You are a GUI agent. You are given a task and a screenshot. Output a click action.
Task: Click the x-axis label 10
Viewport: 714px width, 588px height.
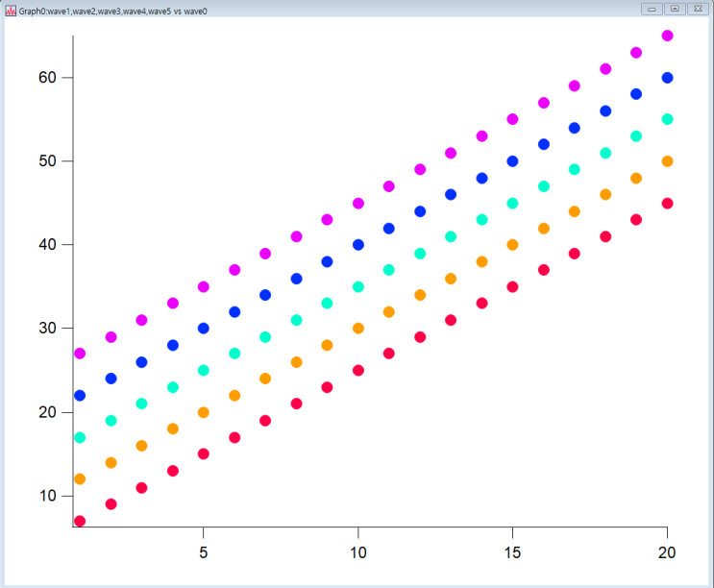(357, 552)
